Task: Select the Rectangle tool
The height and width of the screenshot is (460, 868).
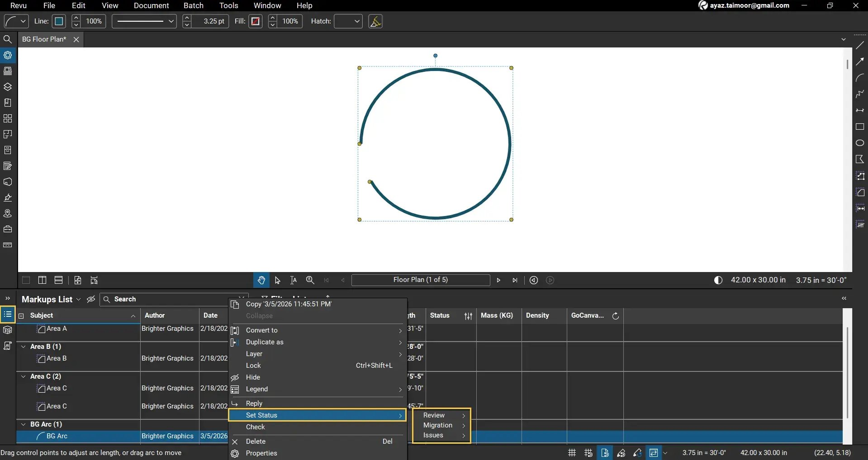Action: 860,127
